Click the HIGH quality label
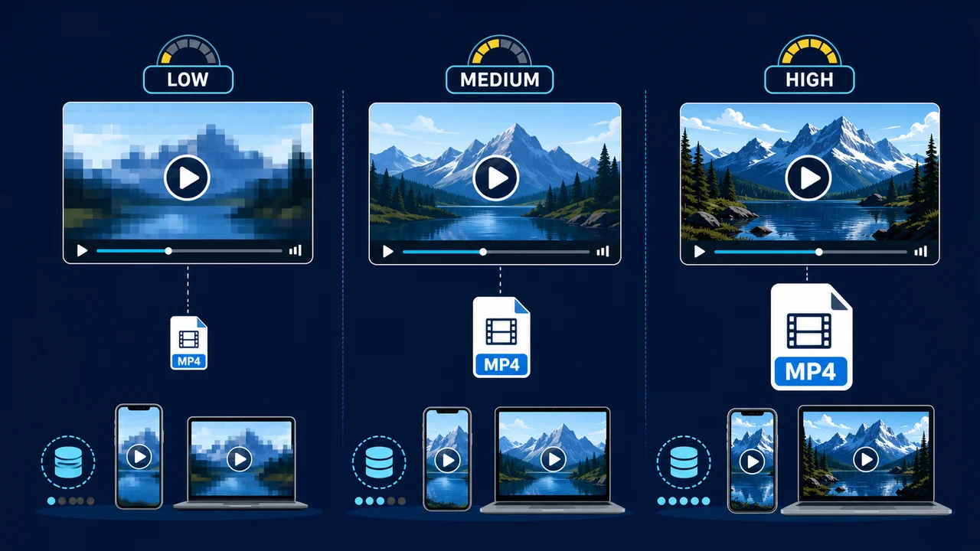 click(809, 80)
